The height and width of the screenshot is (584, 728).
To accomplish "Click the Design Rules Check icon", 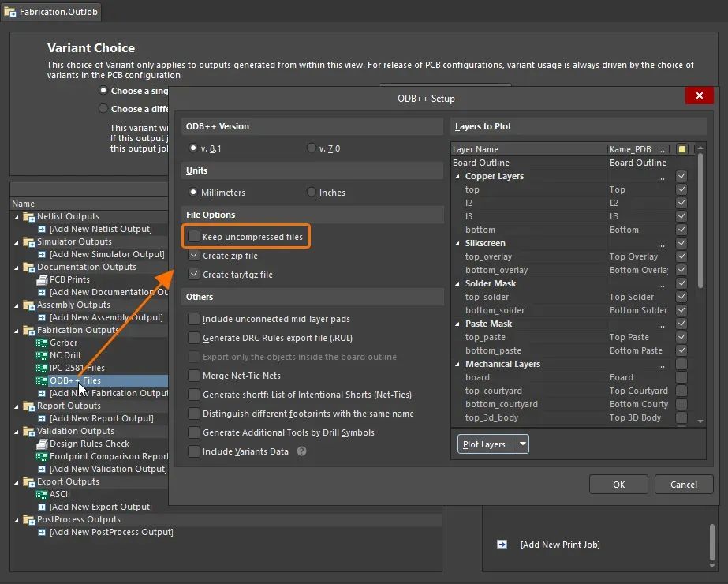I will click(x=42, y=444).
